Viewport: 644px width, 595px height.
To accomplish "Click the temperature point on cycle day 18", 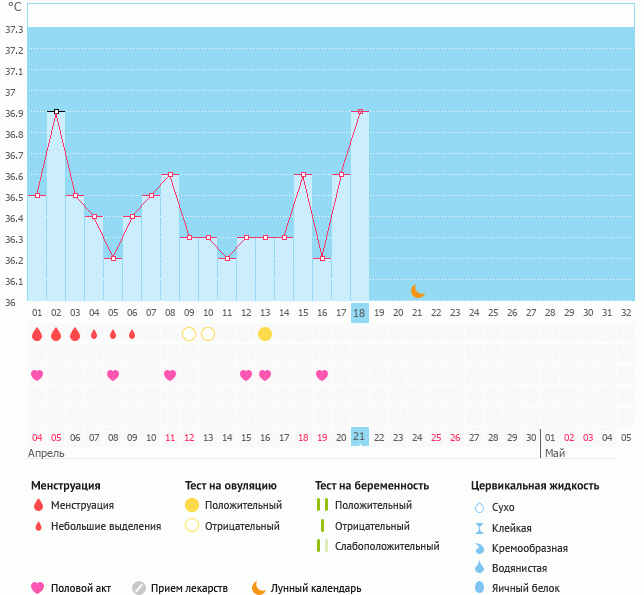I will (360, 112).
